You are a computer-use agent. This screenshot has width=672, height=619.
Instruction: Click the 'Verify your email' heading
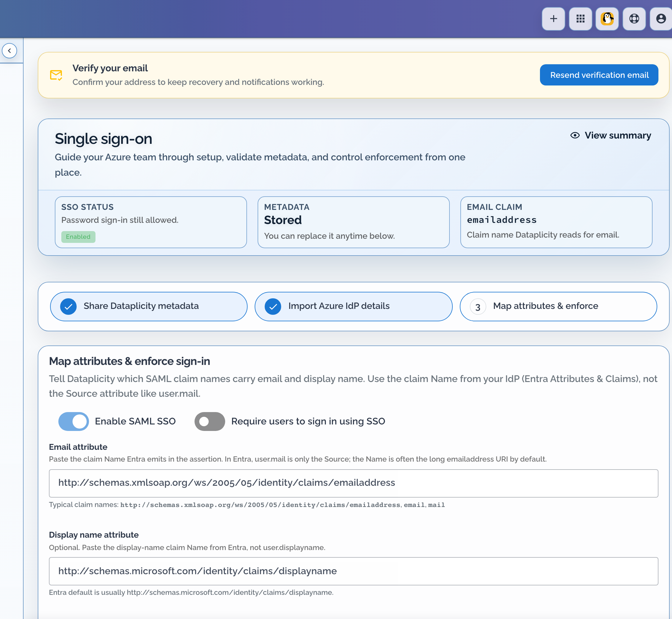coord(110,68)
